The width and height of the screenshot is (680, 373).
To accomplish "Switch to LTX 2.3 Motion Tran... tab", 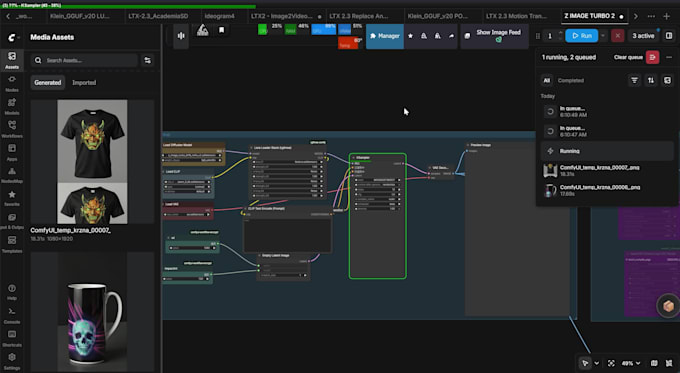I will (516, 16).
